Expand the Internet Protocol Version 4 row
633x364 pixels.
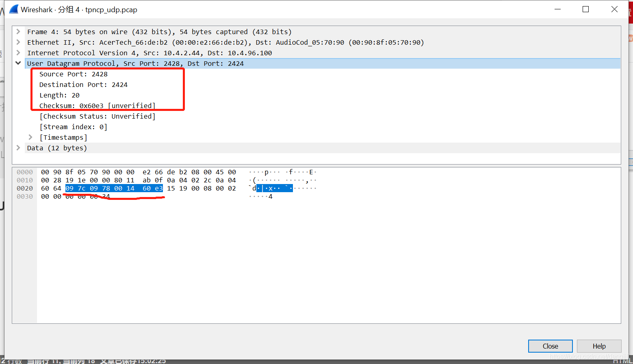[18, 53]
